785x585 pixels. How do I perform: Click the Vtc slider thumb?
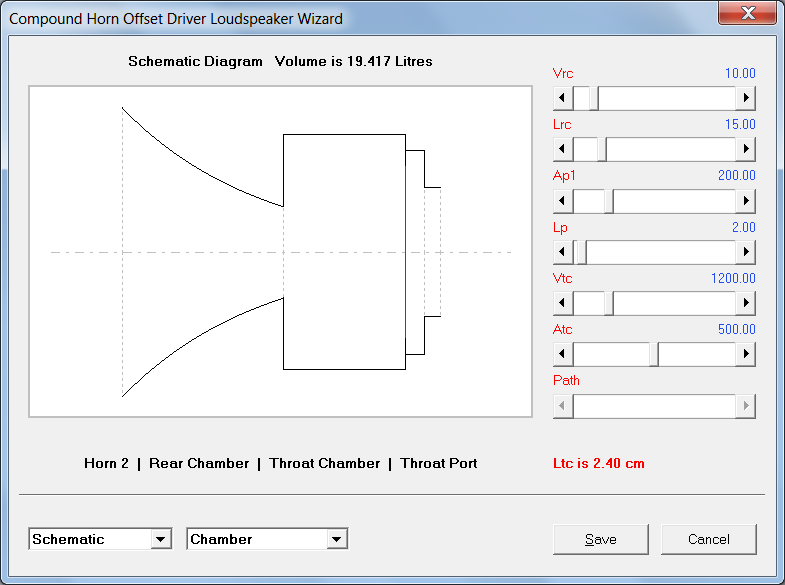coord(609,303)
